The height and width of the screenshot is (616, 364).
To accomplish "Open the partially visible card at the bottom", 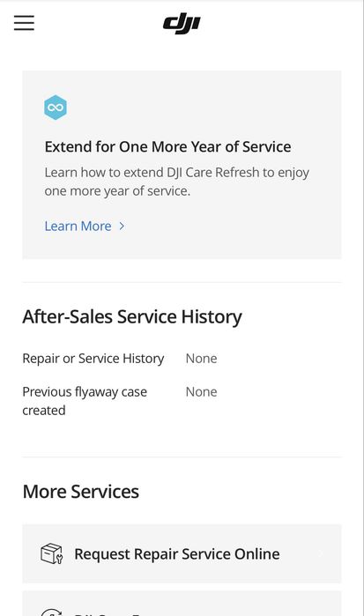I will coord(182,604).
